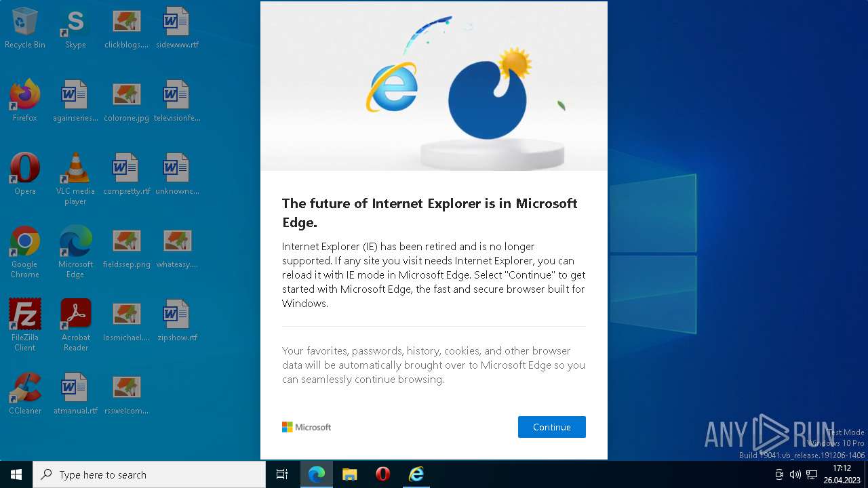Click the Internet Explorer taskbar icon
Screen dimensions: 868x488
pyautogui.click(x=416, y=474)
